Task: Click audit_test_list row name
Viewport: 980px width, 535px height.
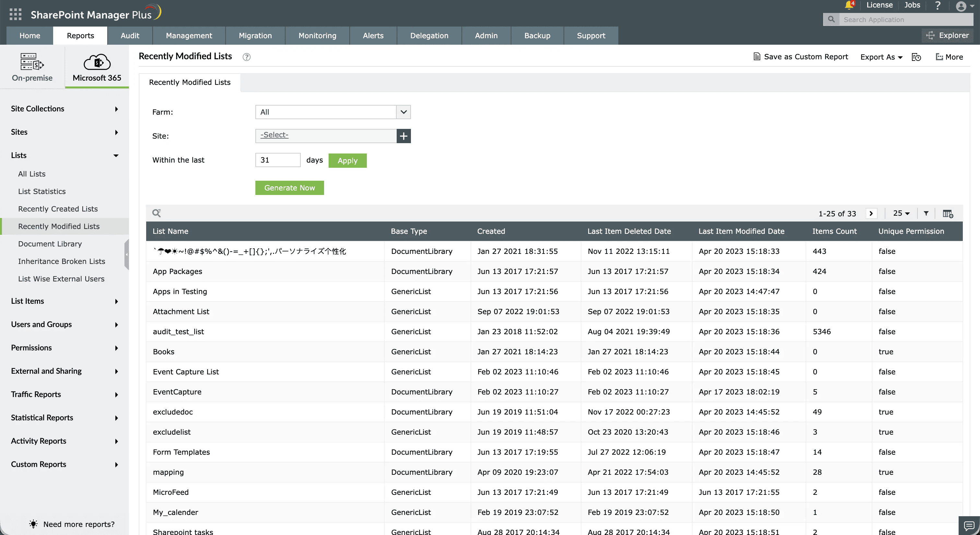Action: click(179, 332)
